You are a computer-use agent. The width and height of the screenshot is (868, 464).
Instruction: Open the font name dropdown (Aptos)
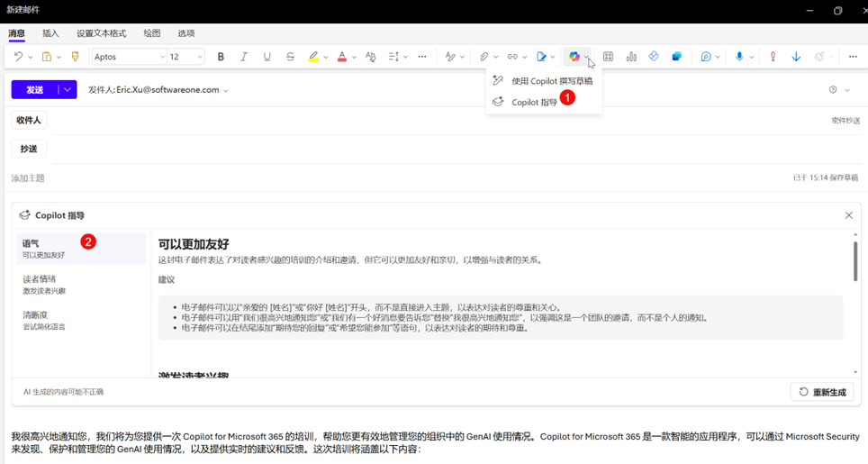(130, 57)
